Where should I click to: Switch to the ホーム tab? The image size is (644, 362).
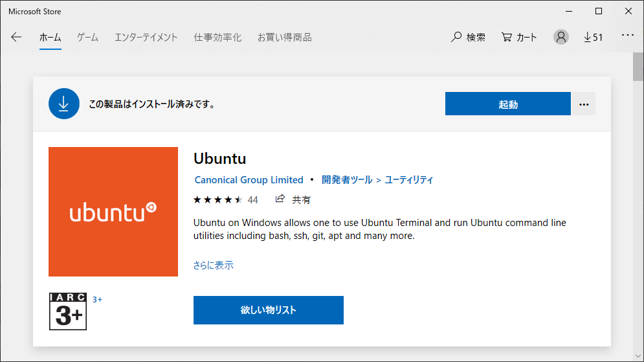(50, 38)
